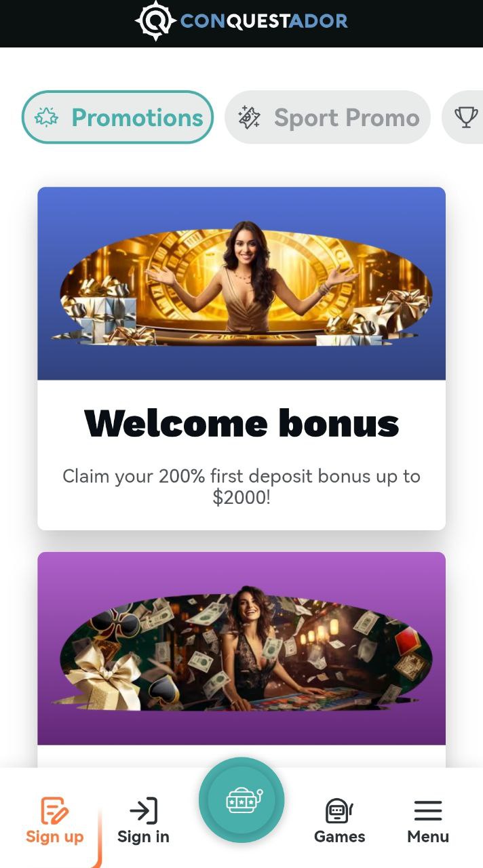Click the Sign up label

[x=54, y=837]
